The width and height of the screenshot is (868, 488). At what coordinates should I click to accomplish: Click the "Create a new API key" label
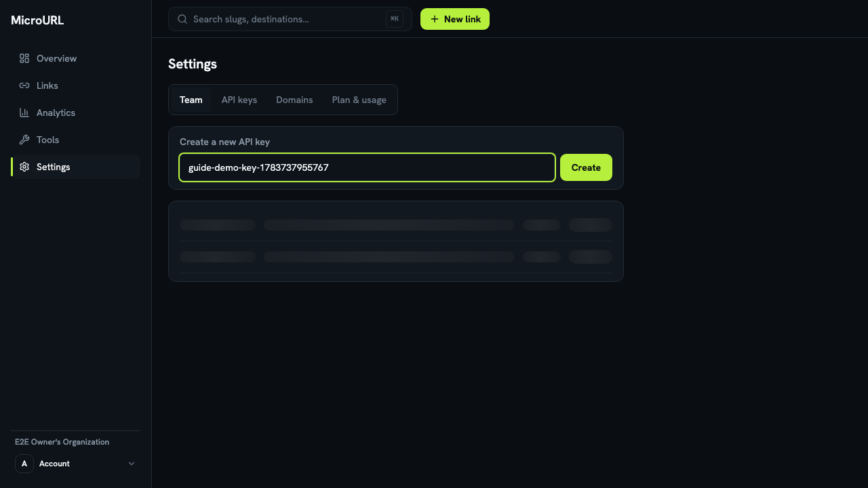(224, 142)
